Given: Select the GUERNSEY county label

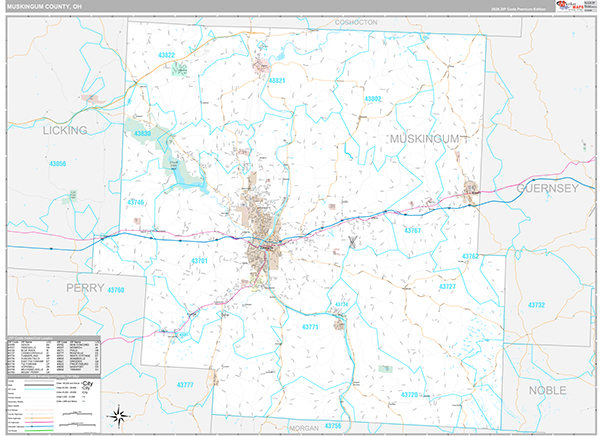Looking at the screenshot, I should 548,188.
